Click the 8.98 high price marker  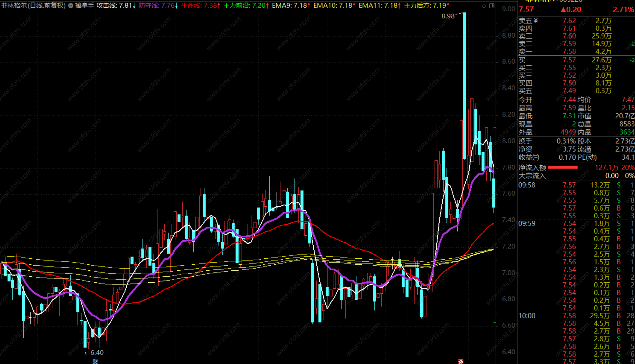448,16
